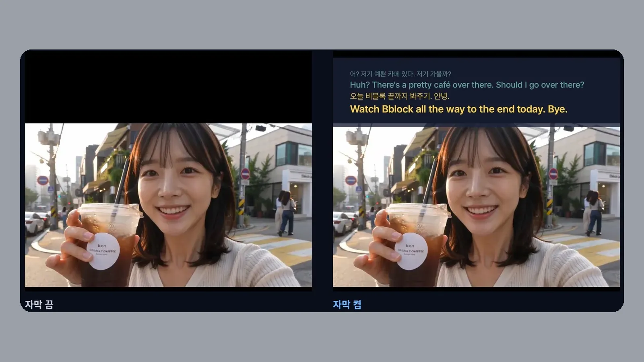Select the Korean line '오늘 비블록 끝까지 봐주기. 안녕.'
Screen dimensions: 644x362
pyautogui.click(x=400, y=96)
